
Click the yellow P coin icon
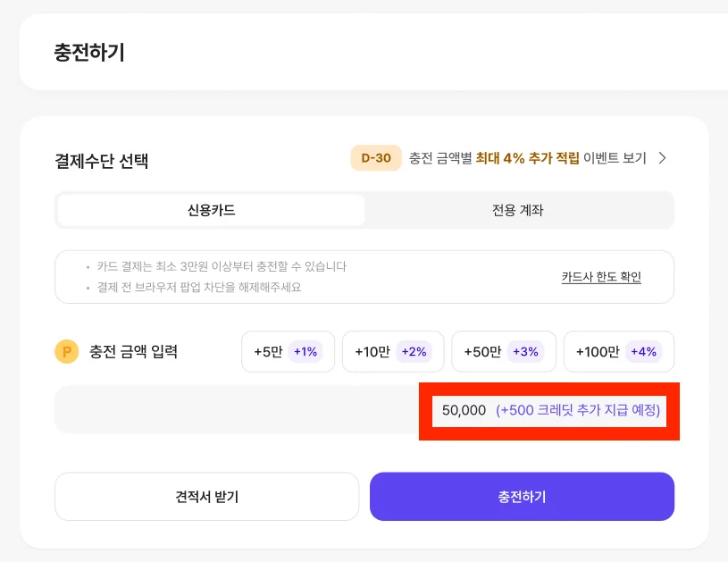(x=67, y=352)
